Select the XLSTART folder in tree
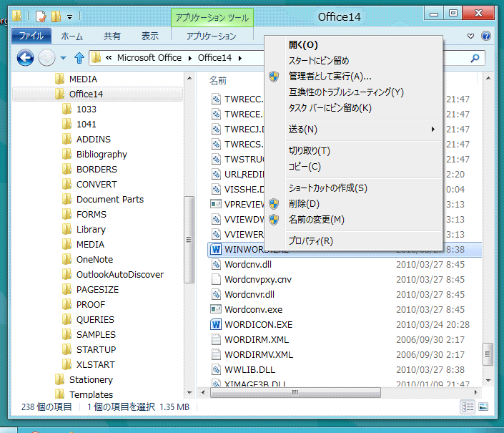 [96, 364]
